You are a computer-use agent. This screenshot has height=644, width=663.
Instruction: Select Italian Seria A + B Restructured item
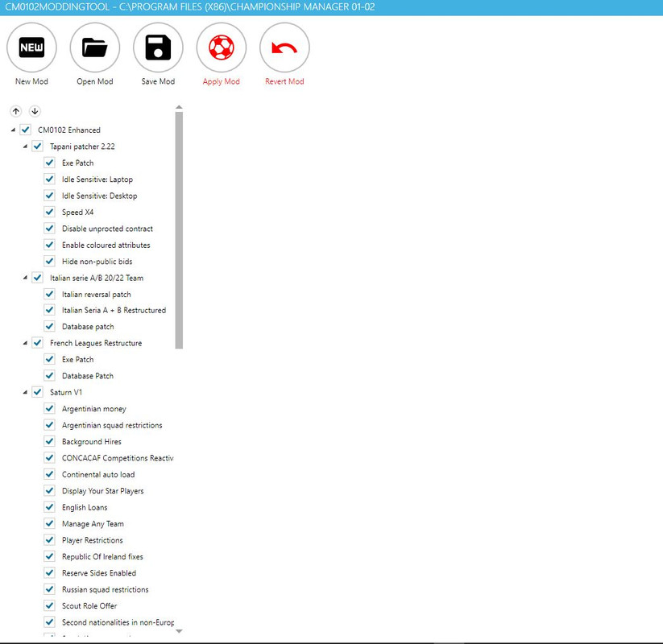[114, 310]
